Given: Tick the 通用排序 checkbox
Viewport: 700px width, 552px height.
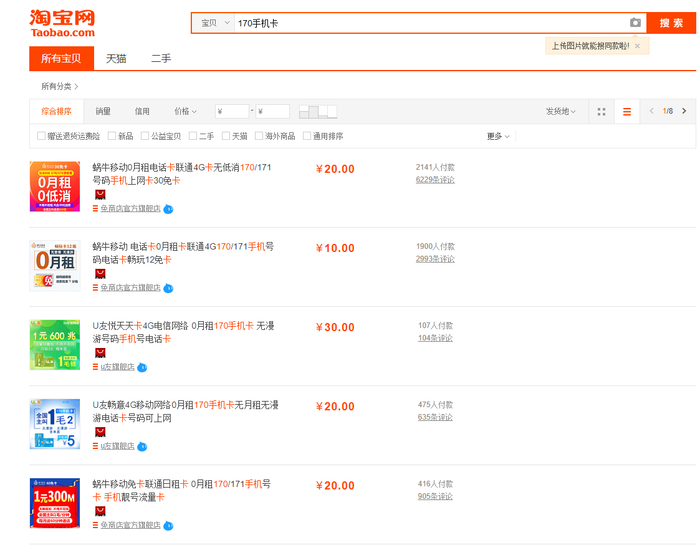Looking at the screenshot, I should [x=307, y=136].
